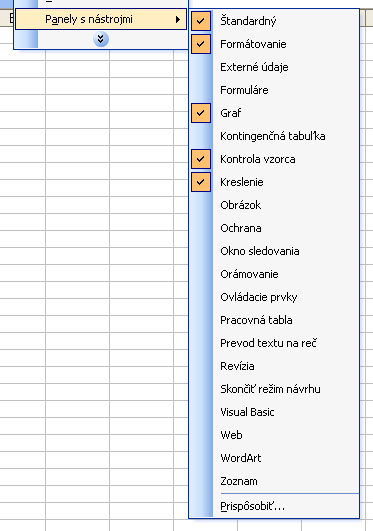
Task: Disable the Graf toolbar checkmark
Action: (x=201, y=113)
